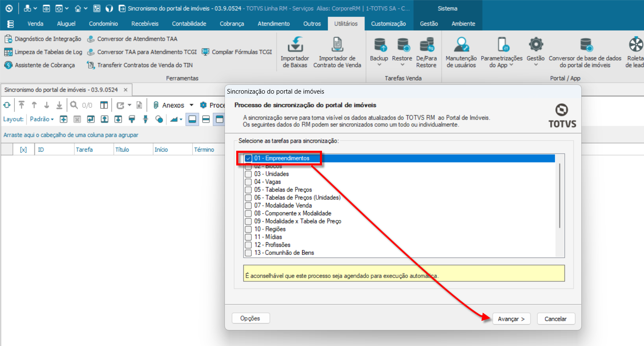Launch Limpeza de Tabelas de Log
The width and height of the screenshot is (644, 346).
(x=43, y=52)
